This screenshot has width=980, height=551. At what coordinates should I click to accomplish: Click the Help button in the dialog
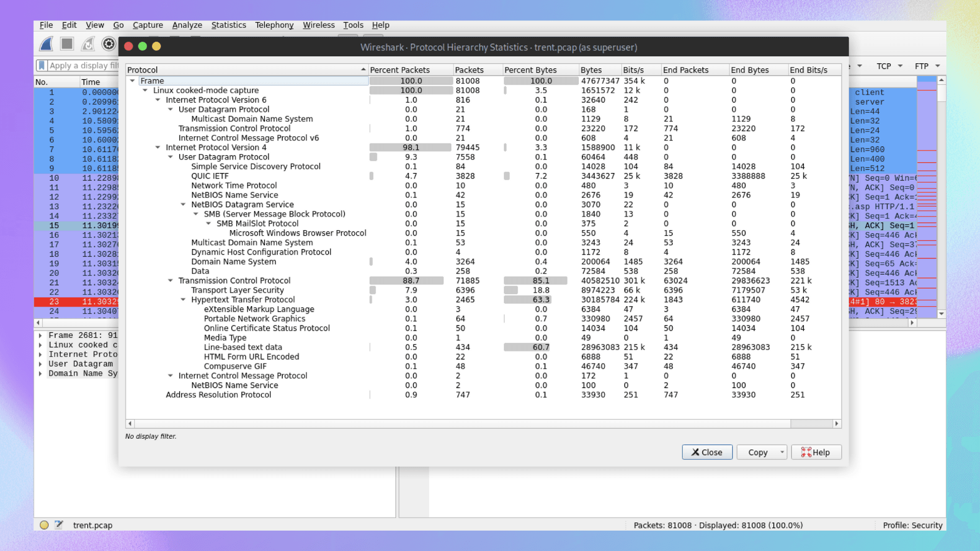coord(816,452)
